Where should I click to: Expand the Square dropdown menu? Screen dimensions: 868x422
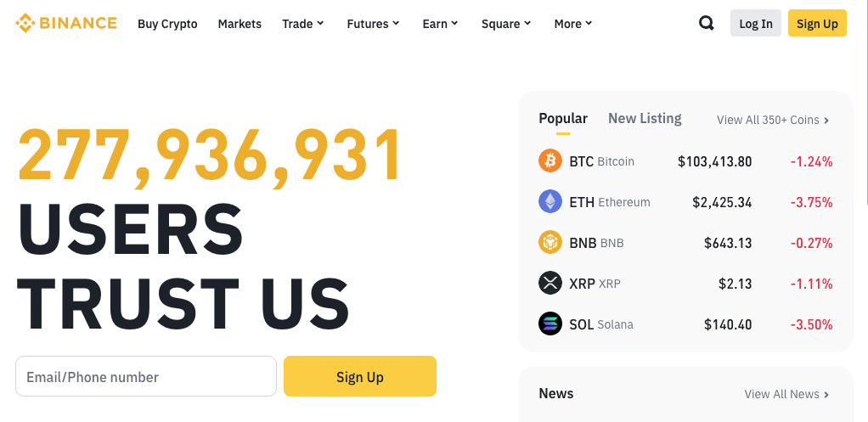[506, 24]
